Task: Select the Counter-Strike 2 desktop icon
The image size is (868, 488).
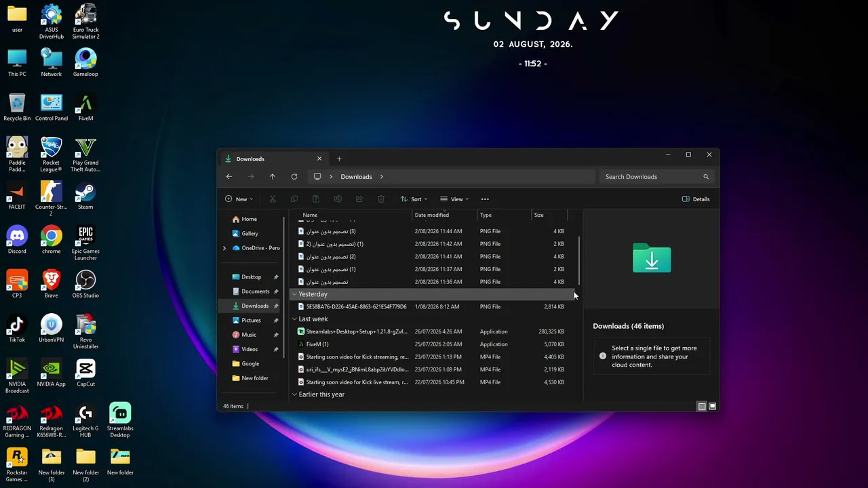Action: point(52,199)
